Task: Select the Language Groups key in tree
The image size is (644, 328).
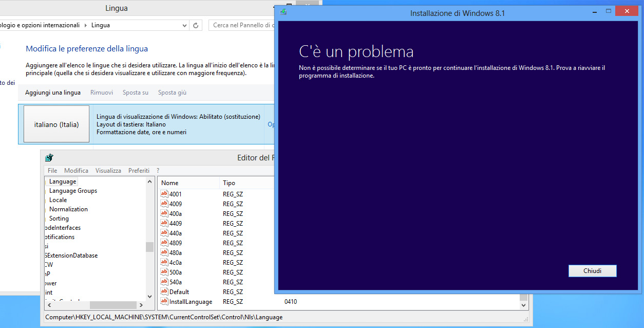Action: 73,191
